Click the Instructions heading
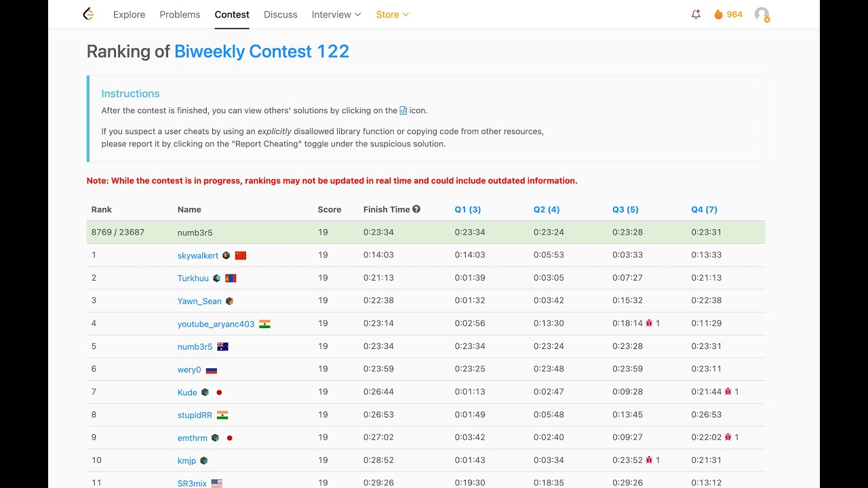The height and width of the screenshot is (488, 868). pos(130,94)
